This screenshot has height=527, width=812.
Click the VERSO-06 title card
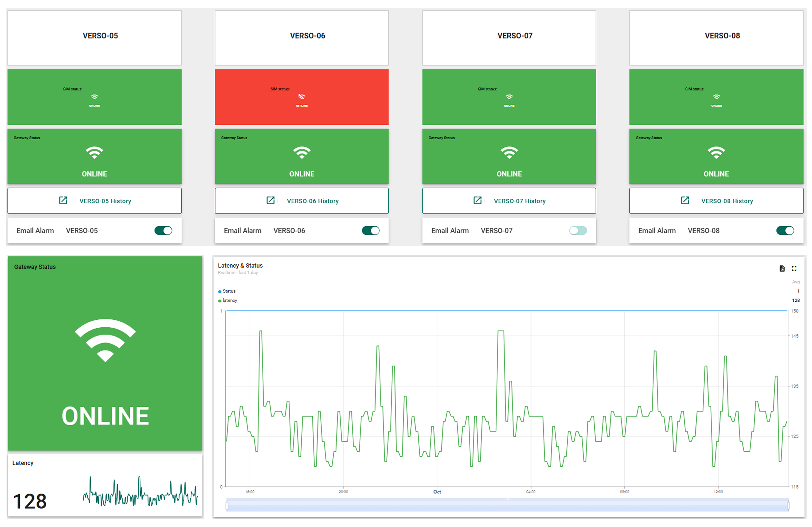(302, 37)
